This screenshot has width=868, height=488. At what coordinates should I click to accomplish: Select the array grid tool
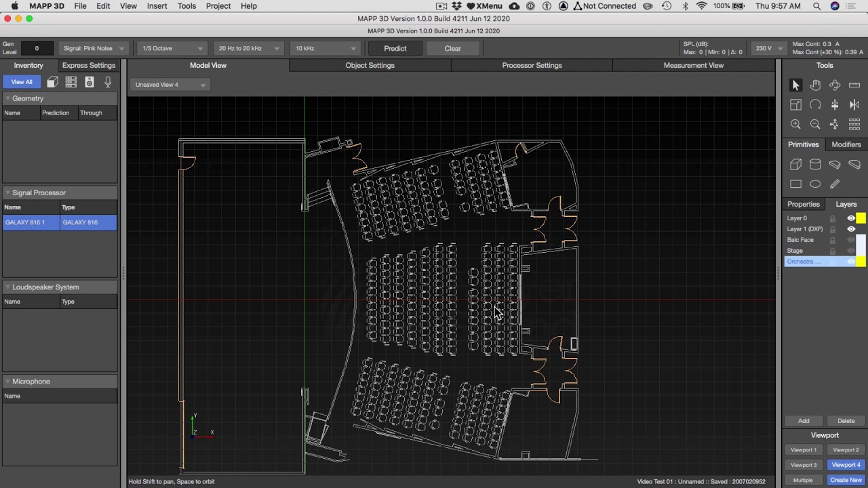pos(854,124)
